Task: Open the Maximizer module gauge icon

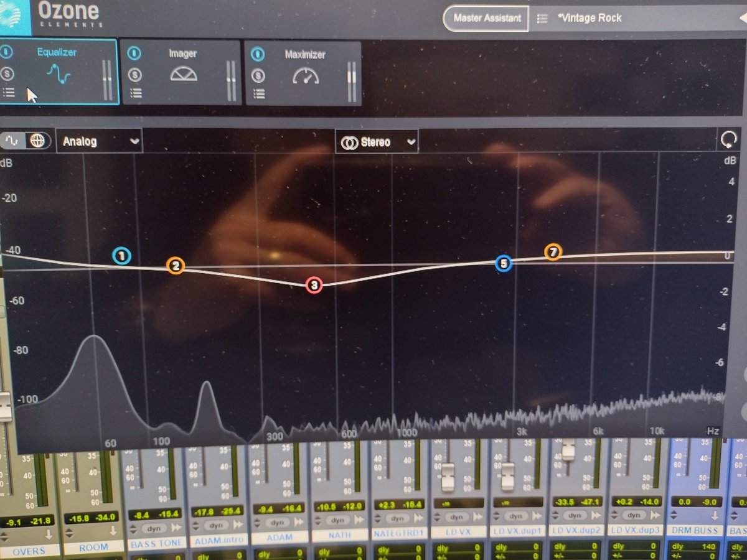Action: coord(306,75)
